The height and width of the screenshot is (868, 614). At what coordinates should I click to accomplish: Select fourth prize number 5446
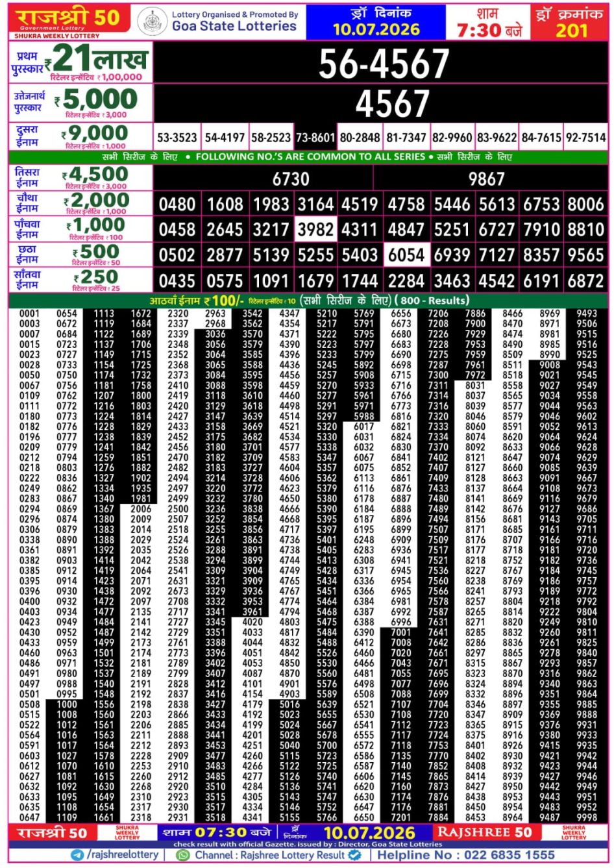click(452, 205)
